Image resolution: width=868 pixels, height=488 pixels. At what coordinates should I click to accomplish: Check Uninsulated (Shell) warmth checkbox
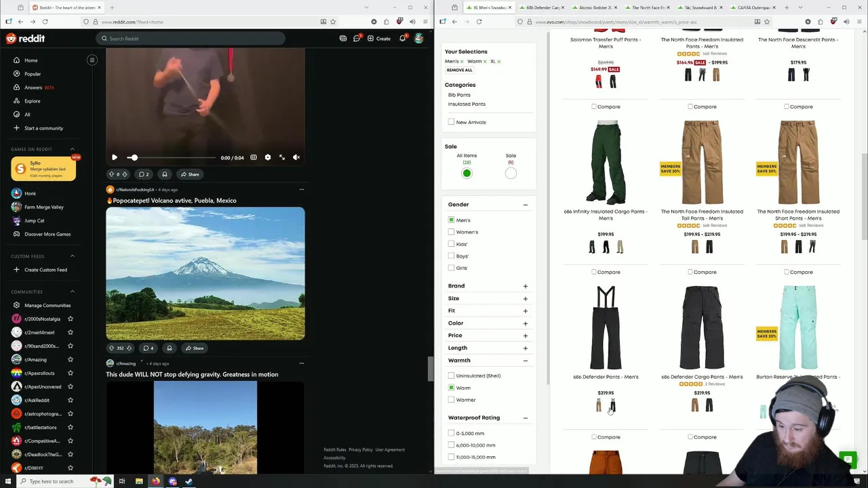pyautogui.click(x=451, y=375)
